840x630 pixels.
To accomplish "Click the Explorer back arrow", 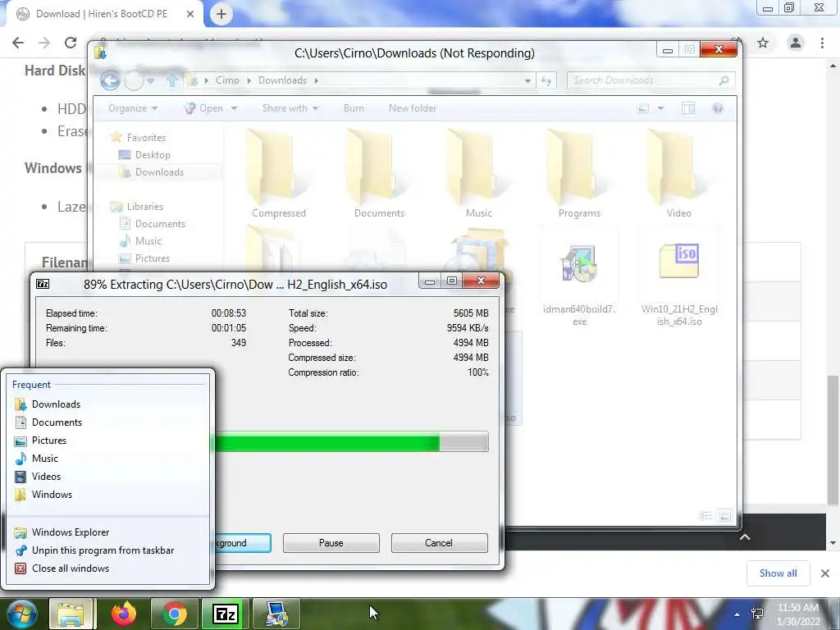I will click(110, 80).
